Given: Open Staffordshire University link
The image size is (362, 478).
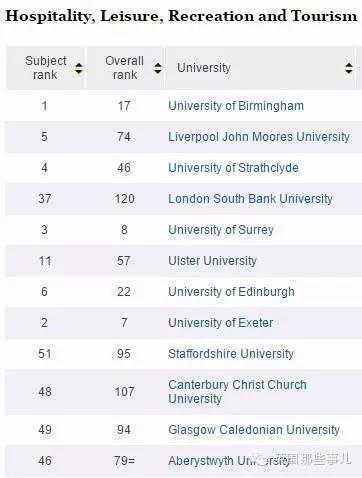Looking at the screenshot, I should (231, 354).
